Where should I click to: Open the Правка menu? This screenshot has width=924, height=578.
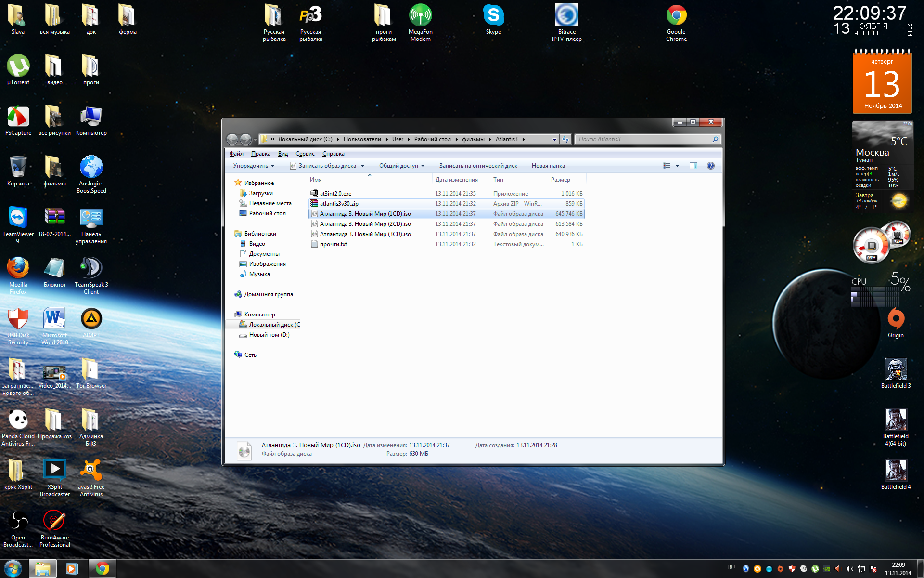pyautogui.click(x=260, y=154)
